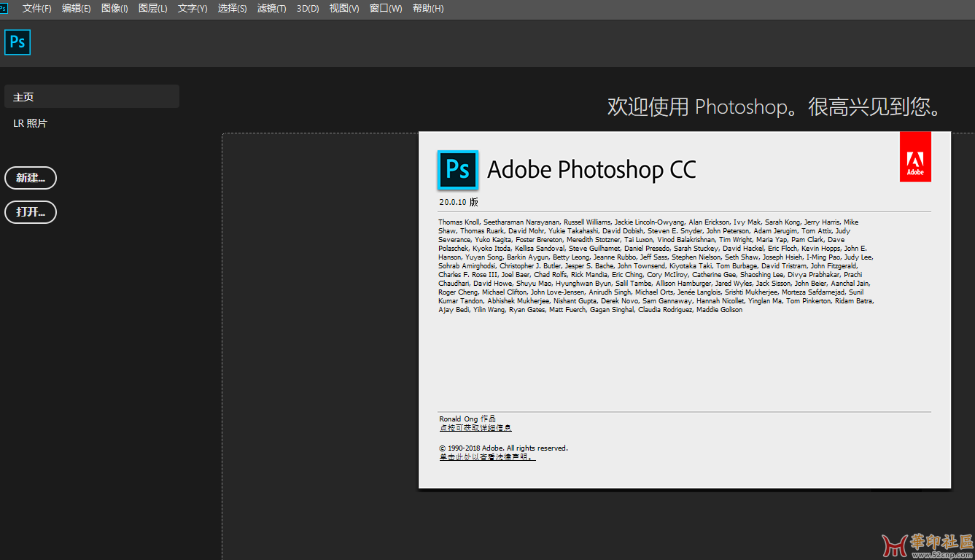Screen dimensions: 975x560
Task: Open the 窗口(W) menu
Action: 386,9
